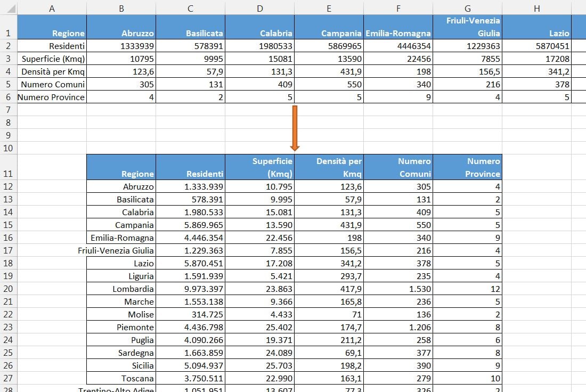
Task: Select column C header
Action: tap(190, 8)
